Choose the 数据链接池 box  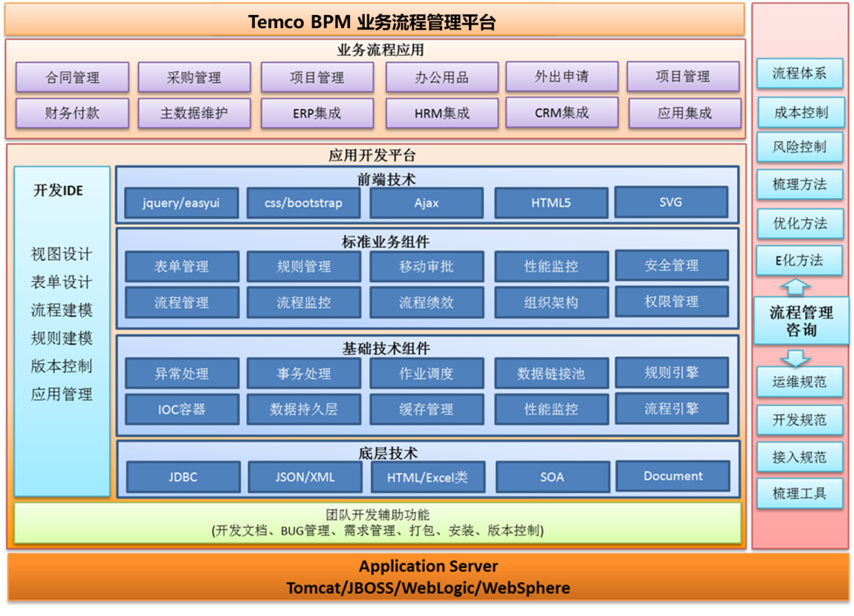pyautogui.click(x=551, y=373)
